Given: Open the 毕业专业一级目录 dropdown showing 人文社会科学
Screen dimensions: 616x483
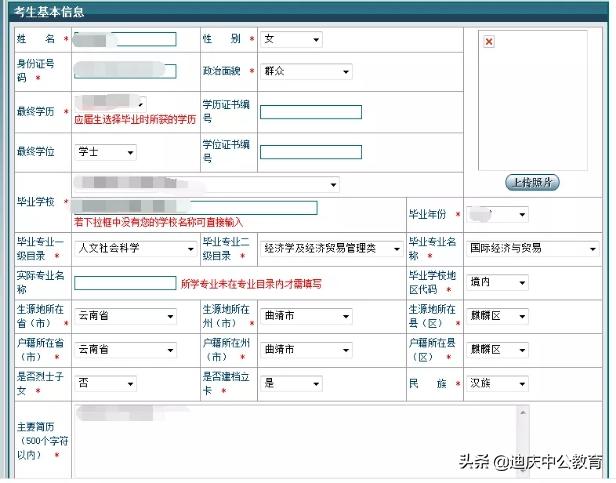Looking at the screenshot, I should coord(135,248).
